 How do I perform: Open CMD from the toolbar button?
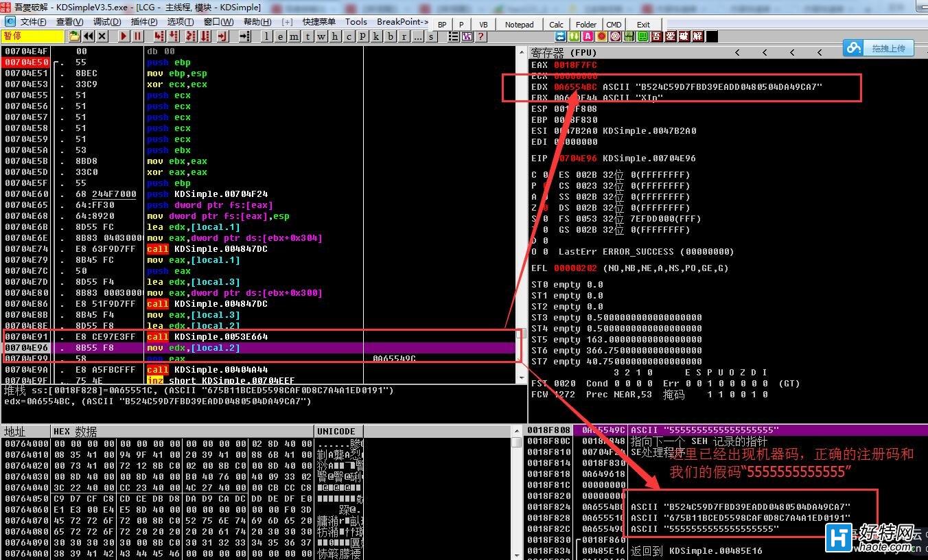pyautogui.click(x=614, y=25)
